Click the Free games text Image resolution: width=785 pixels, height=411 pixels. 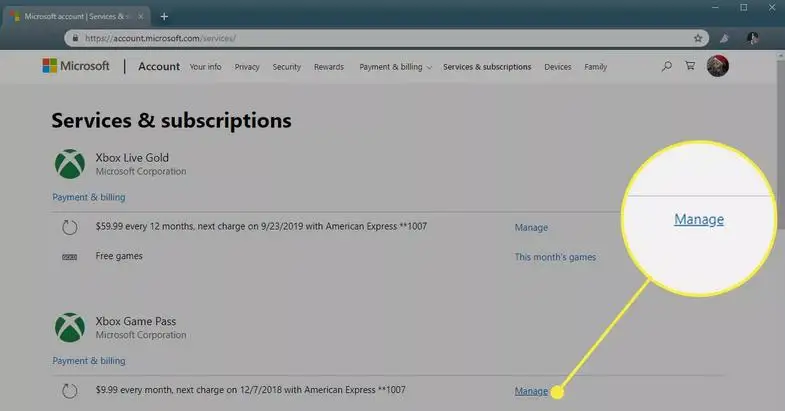coord(119,256)
